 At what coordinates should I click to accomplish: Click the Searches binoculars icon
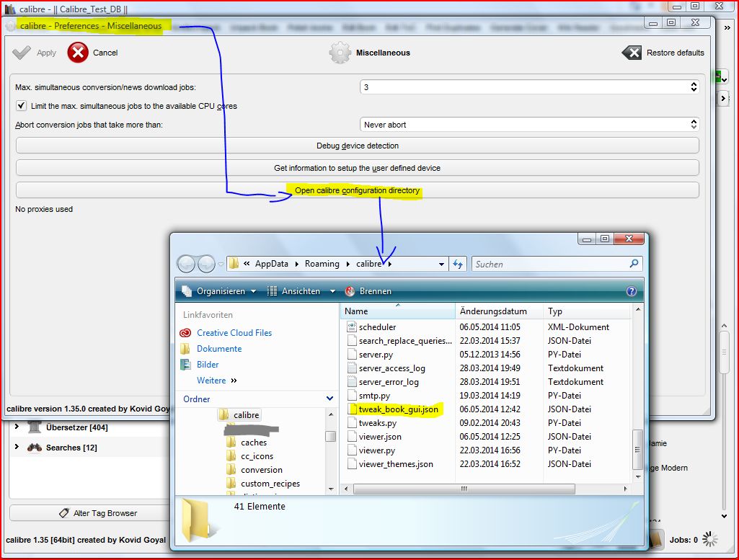(35, 448)
